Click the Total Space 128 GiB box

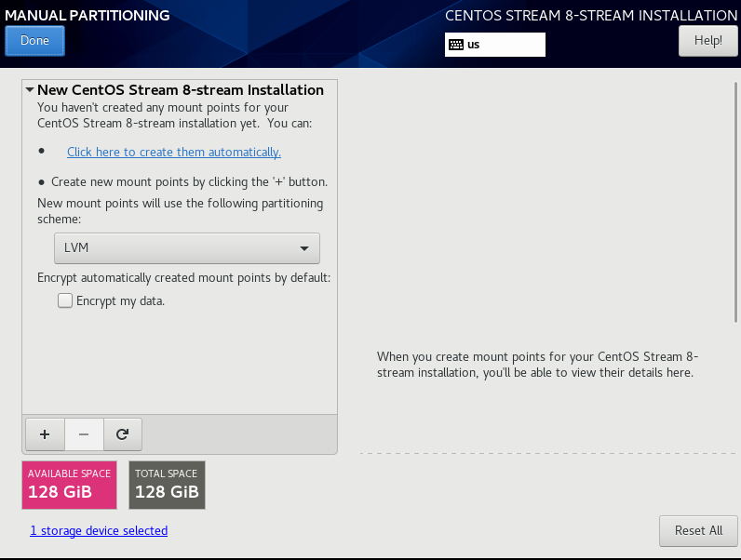pyautogui.click(x=168, y=485)
